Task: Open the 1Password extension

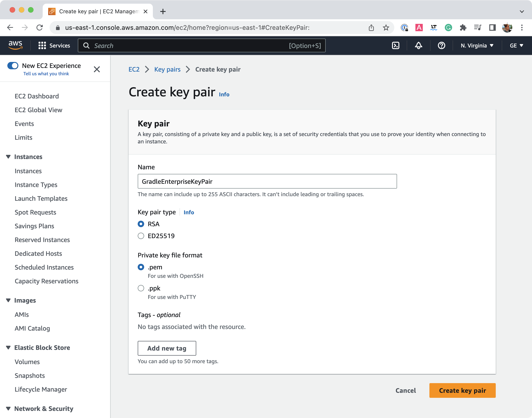Action: [x=404, y=28]
